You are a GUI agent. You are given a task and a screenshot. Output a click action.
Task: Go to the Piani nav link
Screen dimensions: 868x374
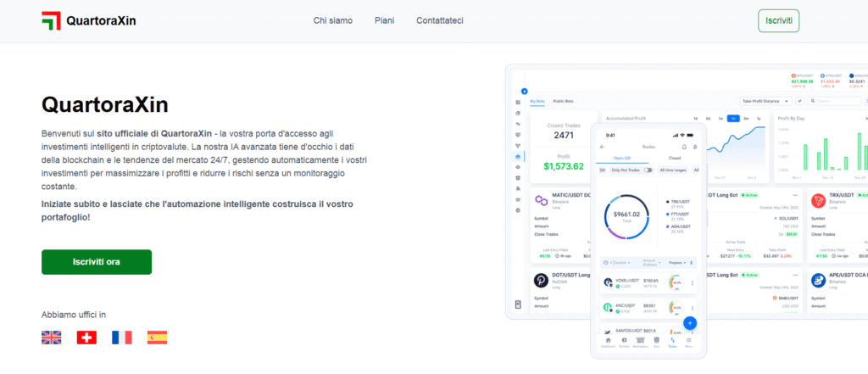pyautogui.click(x=384, y=20)
